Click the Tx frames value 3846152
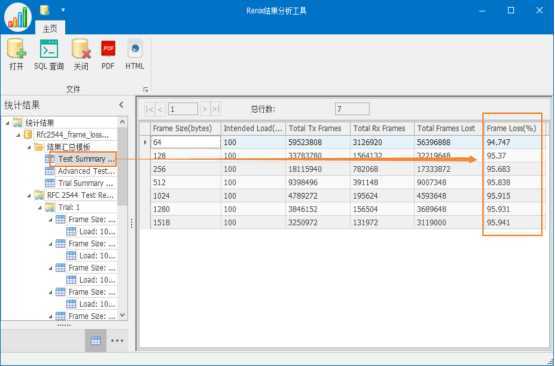555x366 pixels. [303, 209]
